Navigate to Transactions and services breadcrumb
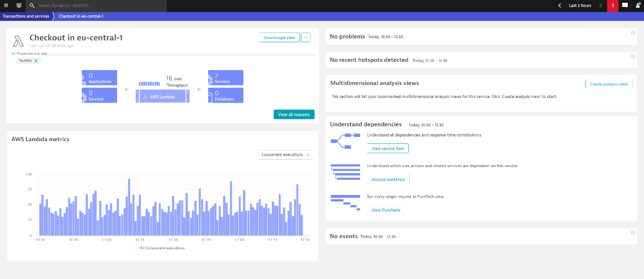 click(x=26, y=16)
